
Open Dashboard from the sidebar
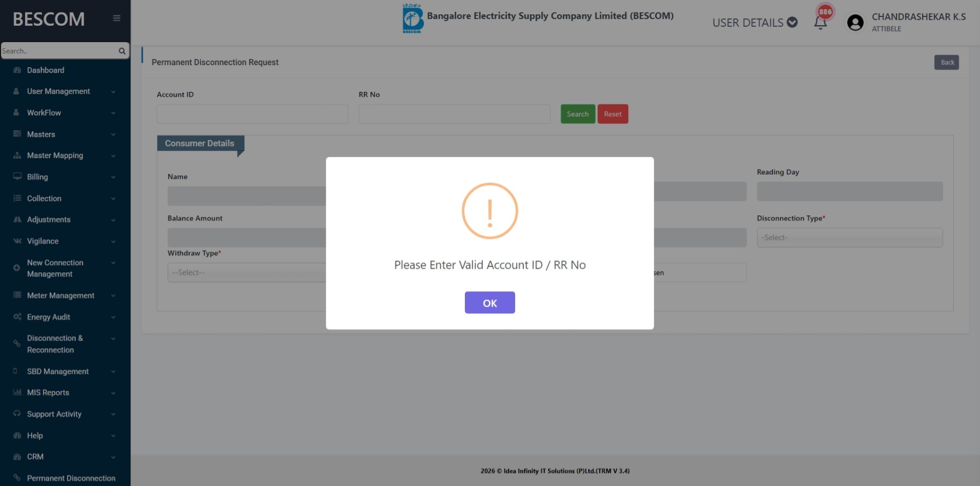[45, 70]
